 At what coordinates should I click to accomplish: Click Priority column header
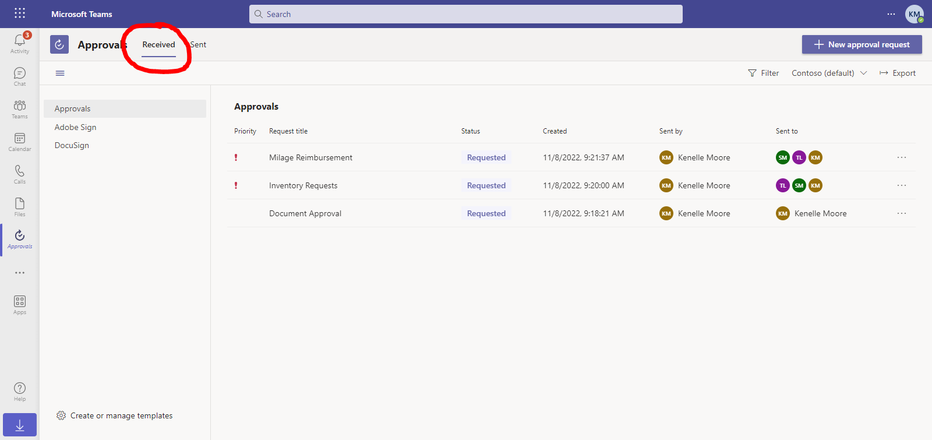tap(245, 131)
